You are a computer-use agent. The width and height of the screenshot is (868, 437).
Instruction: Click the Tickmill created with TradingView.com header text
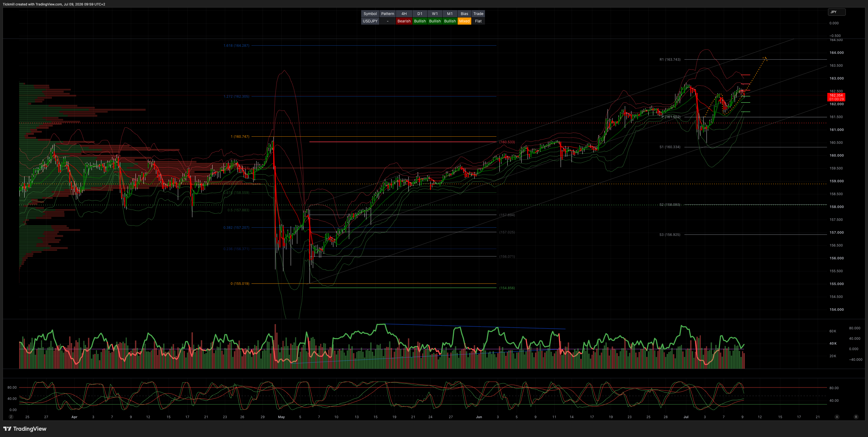(54, 4)
